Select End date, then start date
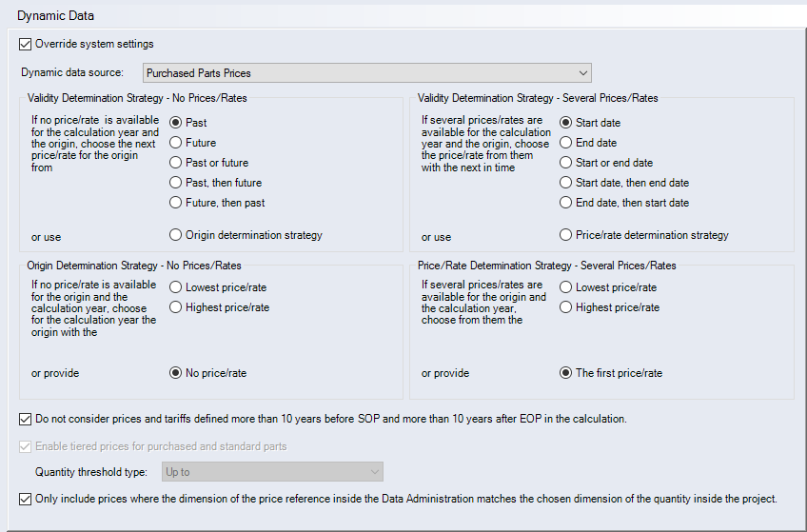The height and width of the screenshot is (532, 807). tap(566, 203)
